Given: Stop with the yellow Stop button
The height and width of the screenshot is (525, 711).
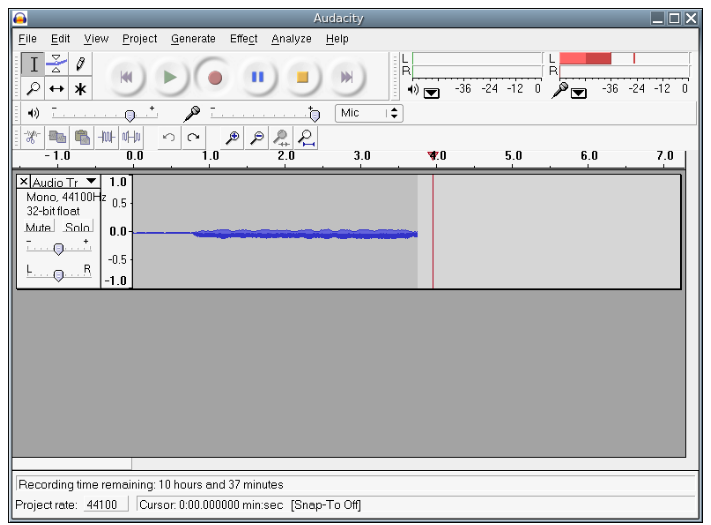Looking at the screenshot, I should point(302,77).
